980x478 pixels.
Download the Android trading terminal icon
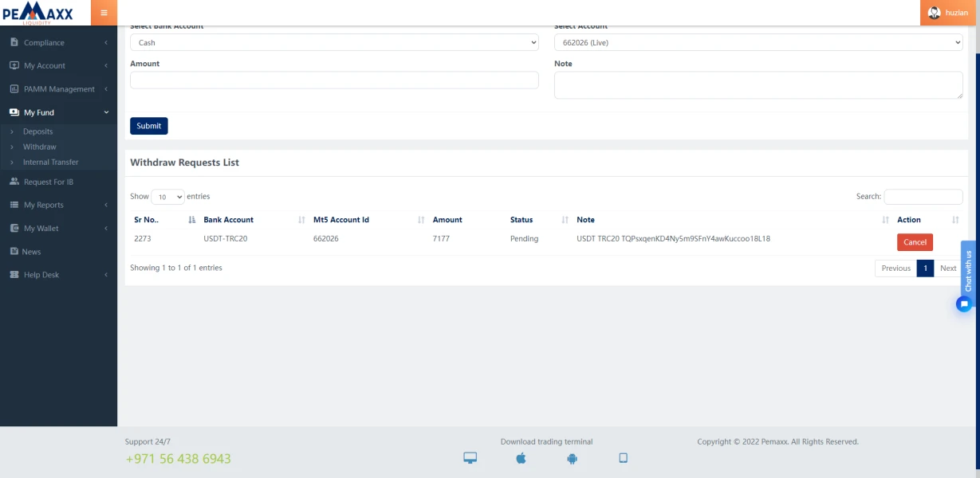click(x=572, y=458)
